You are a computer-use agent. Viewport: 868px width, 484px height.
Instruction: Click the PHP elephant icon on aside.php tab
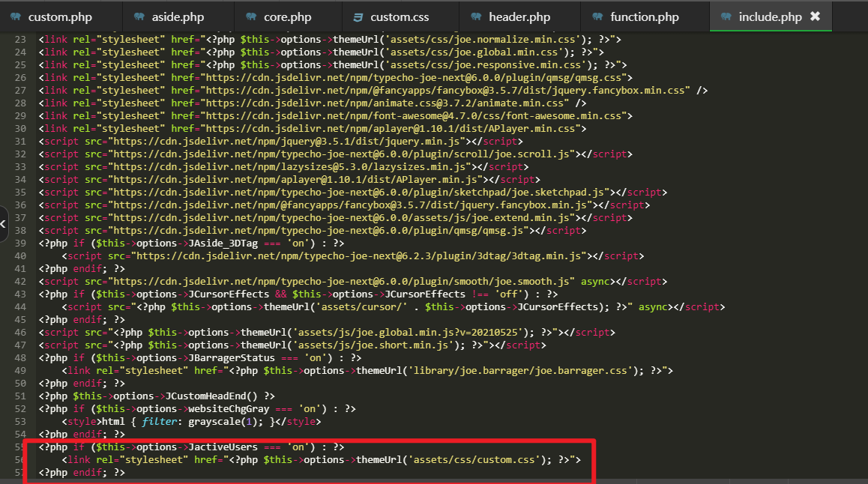click(139, 16)
